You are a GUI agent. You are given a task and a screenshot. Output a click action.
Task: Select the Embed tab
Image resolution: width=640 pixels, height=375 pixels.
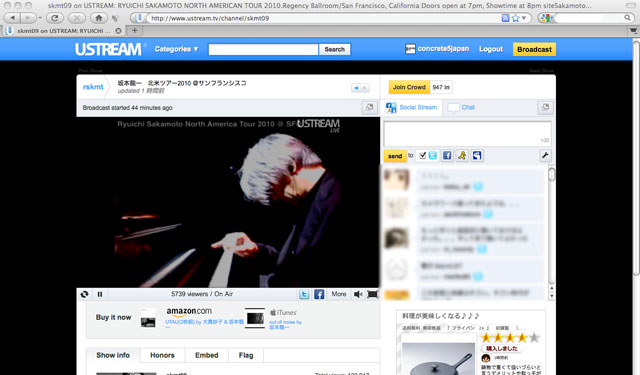point(207,355)
